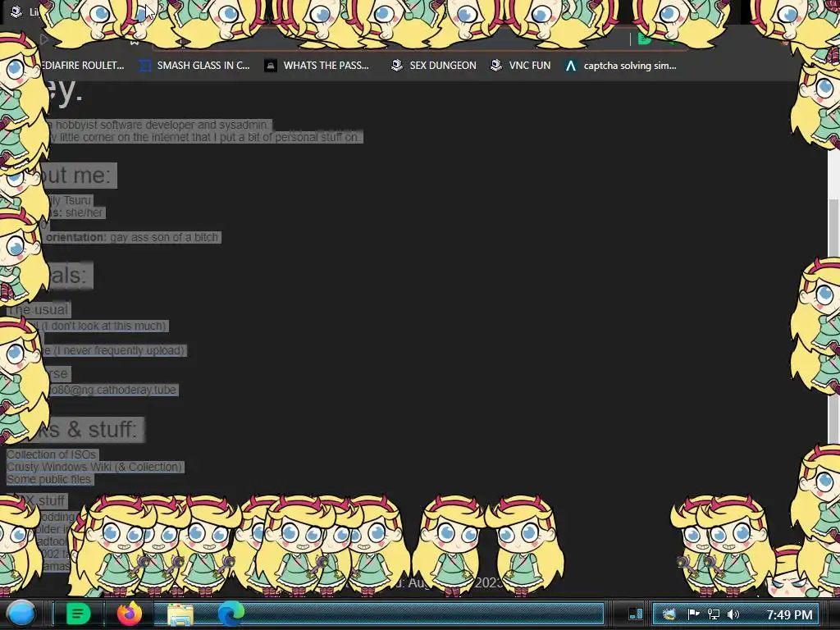This screenshot has width=840, height=630.
Task: Click the captcha solving bookmark favicon
Action: [571, 66]
